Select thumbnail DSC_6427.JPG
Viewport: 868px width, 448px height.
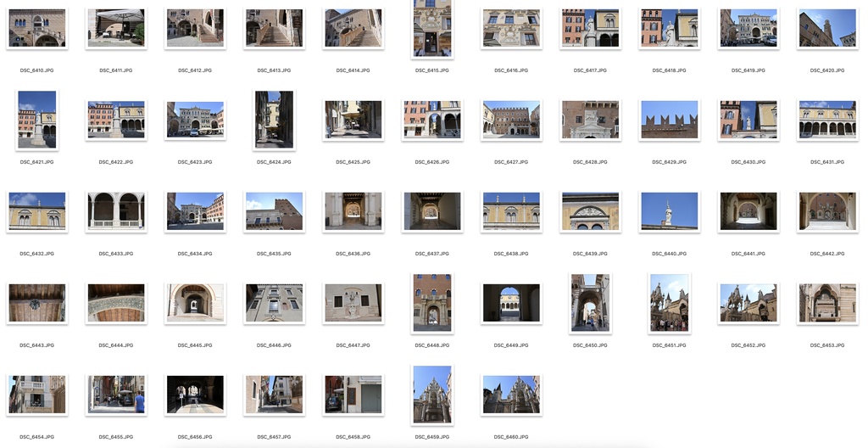(511, 120)
